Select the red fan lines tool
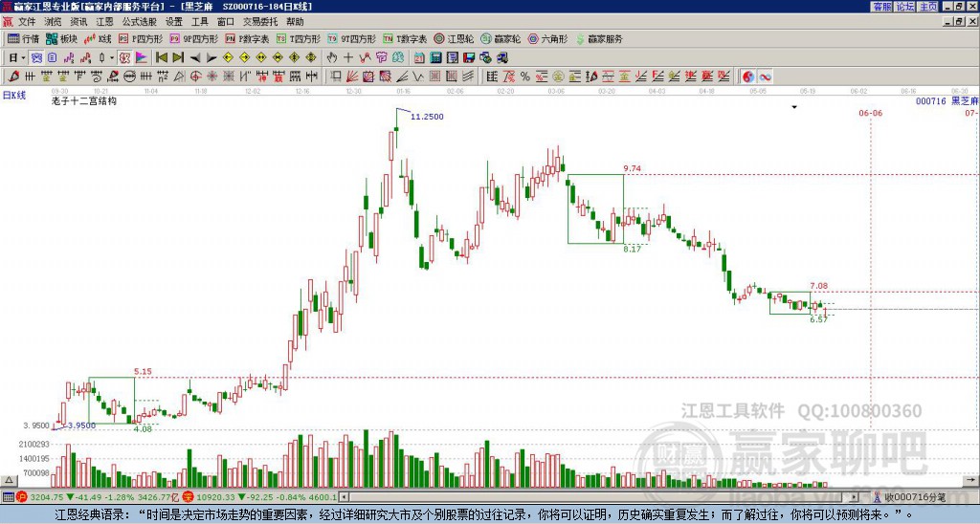980x524 pixels. [x=352, y=76]
